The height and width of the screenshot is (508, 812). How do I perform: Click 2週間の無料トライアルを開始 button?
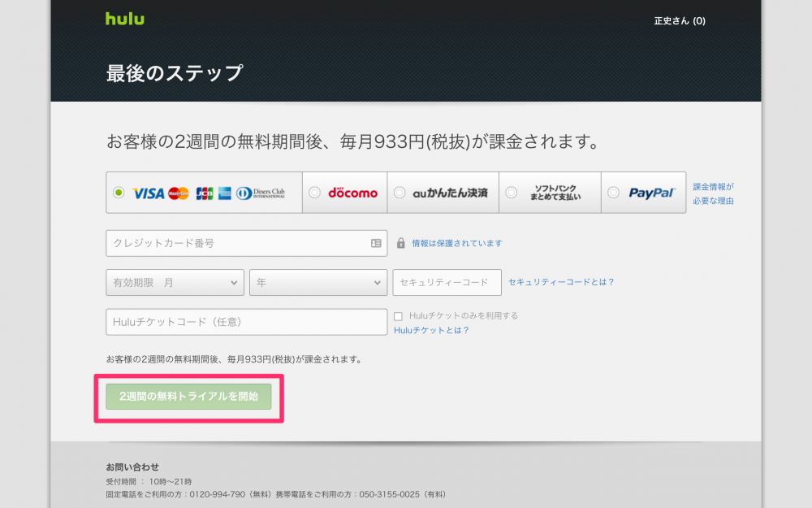188,397
